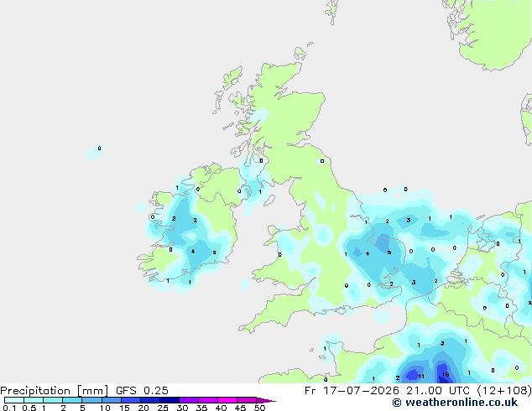
Task: Click the 45 to 50 mm legend swatch
Action: coord(247,400)
